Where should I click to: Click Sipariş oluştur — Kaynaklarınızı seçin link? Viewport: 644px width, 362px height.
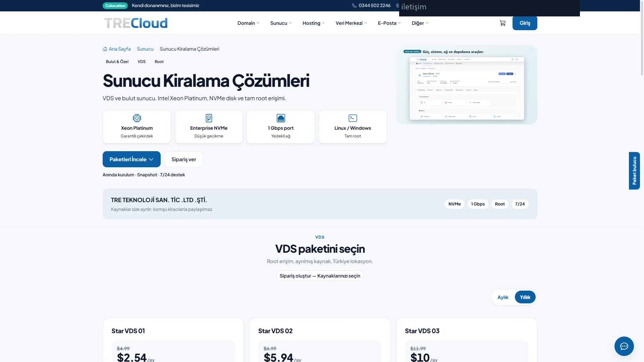coord(320,276)
